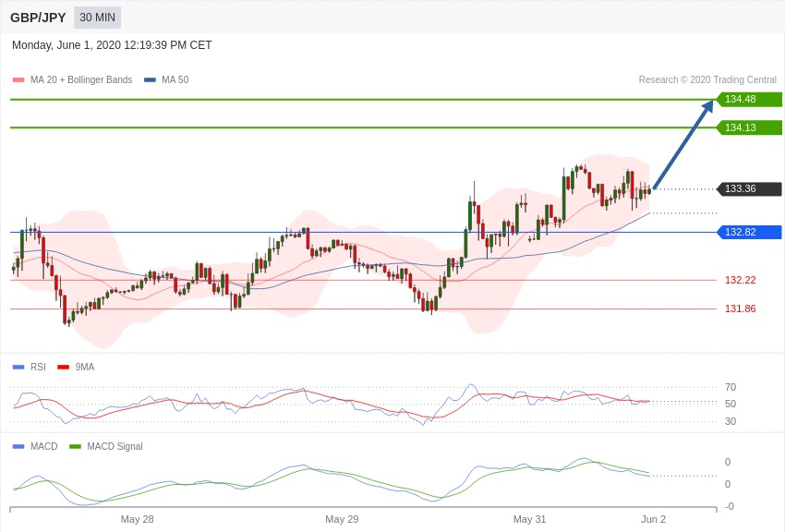Click the MACD Signal legend label
This screenshot has height=532, width=785.
click(115, 446)
